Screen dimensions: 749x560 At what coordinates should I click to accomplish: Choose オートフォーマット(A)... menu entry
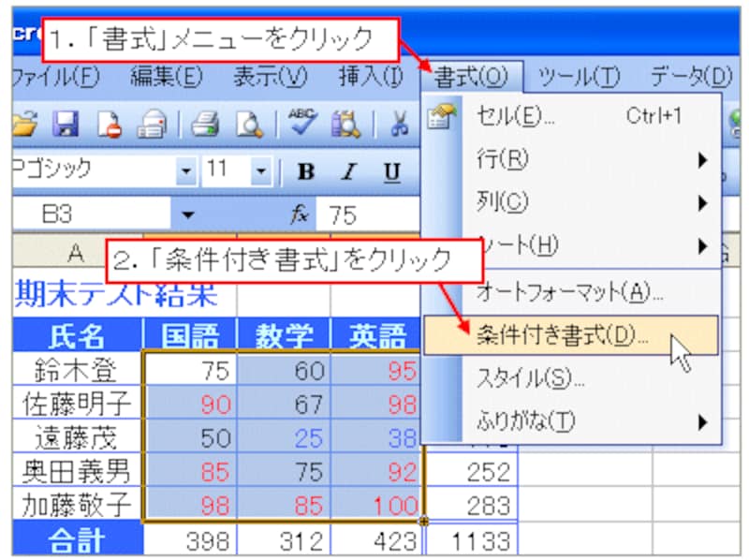pyautogui.click(x=571, y=291)
